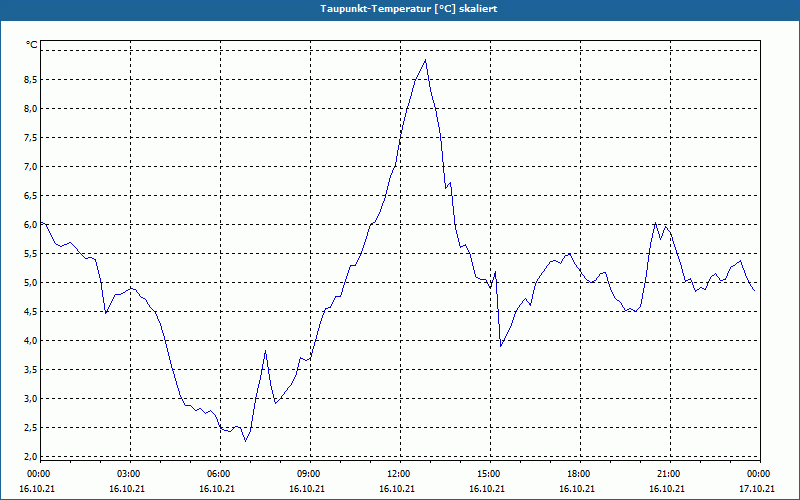This screenshot has width=800, height=500.
Task: Click the 4,0 Y-axis value
Action: pyautogui.click(x=31, y=340)
